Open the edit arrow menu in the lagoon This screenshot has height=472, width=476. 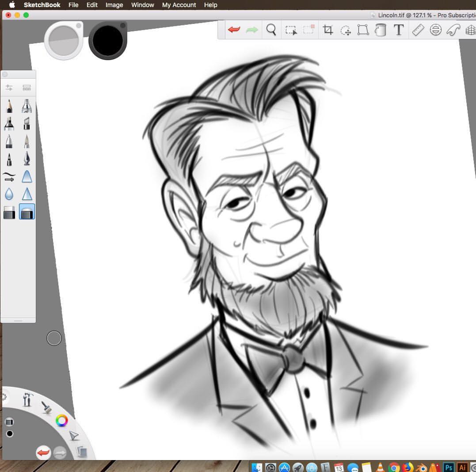tap(74, 436)
